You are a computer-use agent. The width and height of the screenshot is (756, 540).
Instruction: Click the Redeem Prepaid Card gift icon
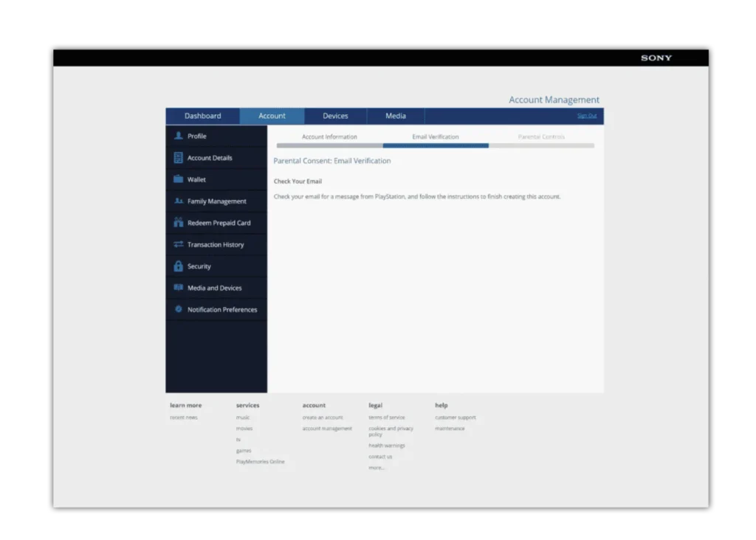(179, 223)
